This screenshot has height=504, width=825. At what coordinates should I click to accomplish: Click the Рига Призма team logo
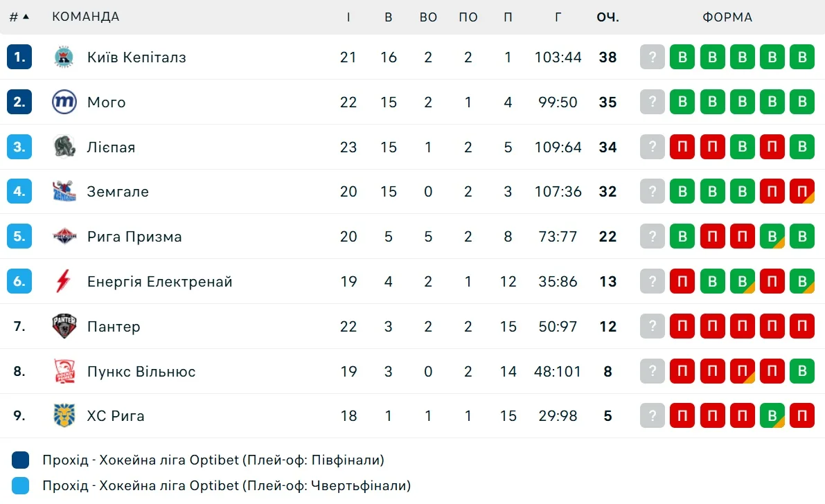pyautogui.click(x=64, y=237)
